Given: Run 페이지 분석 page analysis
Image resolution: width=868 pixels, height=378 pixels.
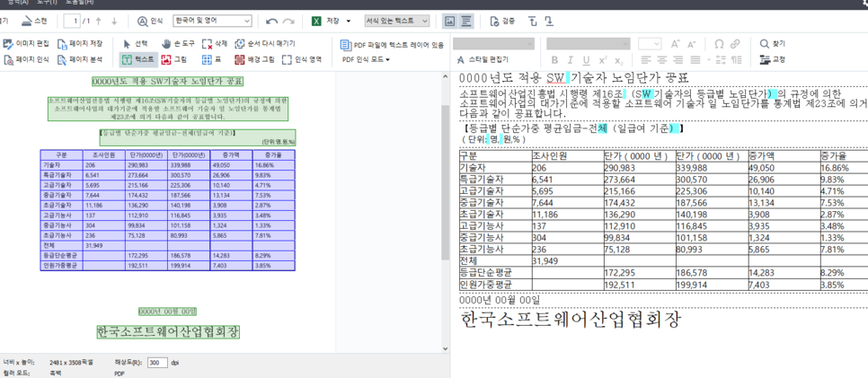Looking at the screenshot, I should point(81,59).
